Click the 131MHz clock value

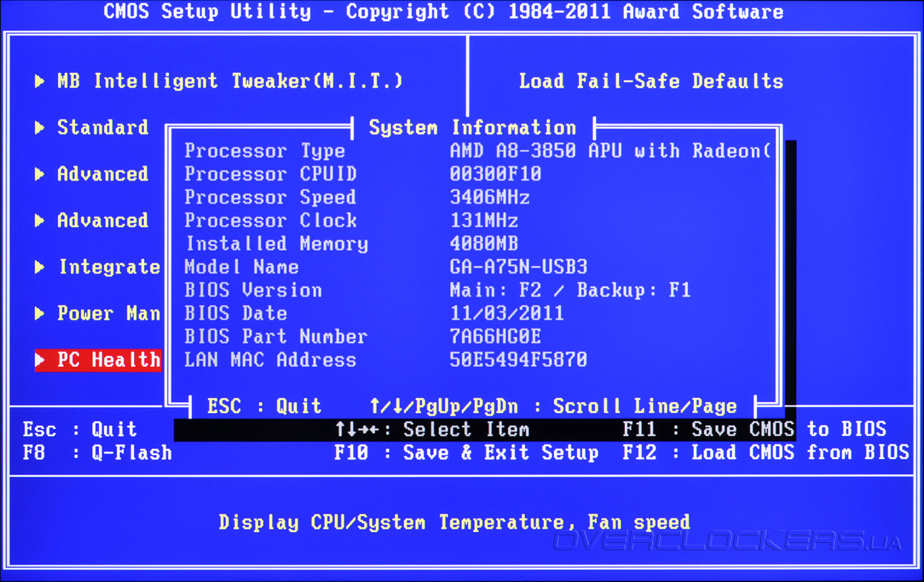(484, 220)
